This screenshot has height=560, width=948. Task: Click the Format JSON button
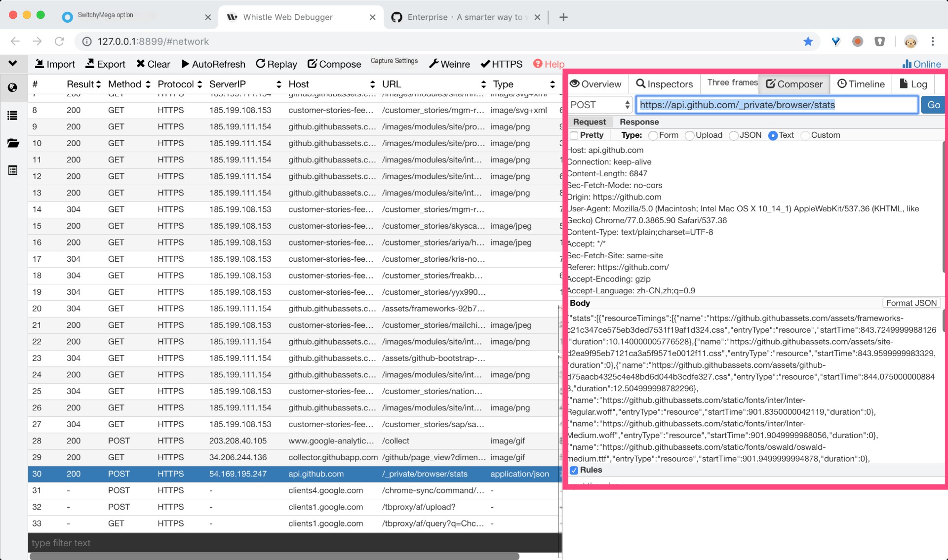point(911,303)
